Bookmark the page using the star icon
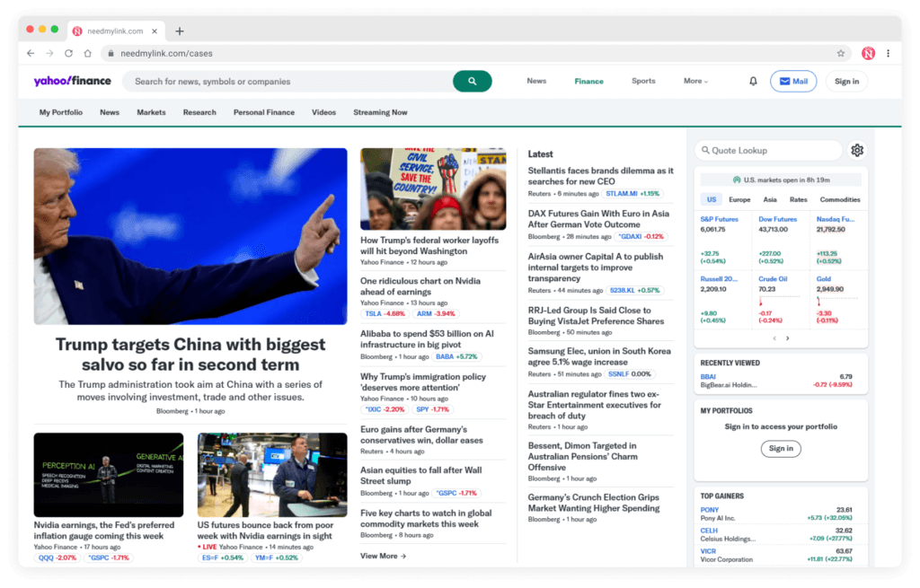Screen dimensions: 920x588 coord(839,53)
